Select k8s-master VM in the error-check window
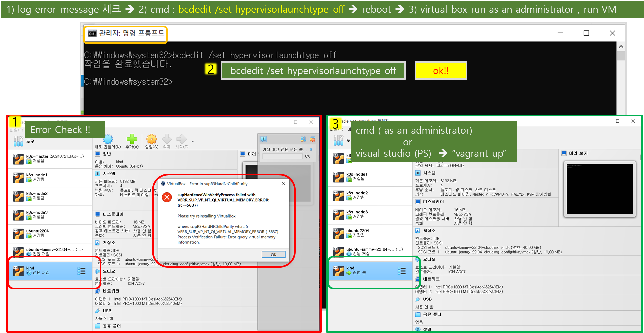Viewport: 644px width, 333px height. click(50, 159)
